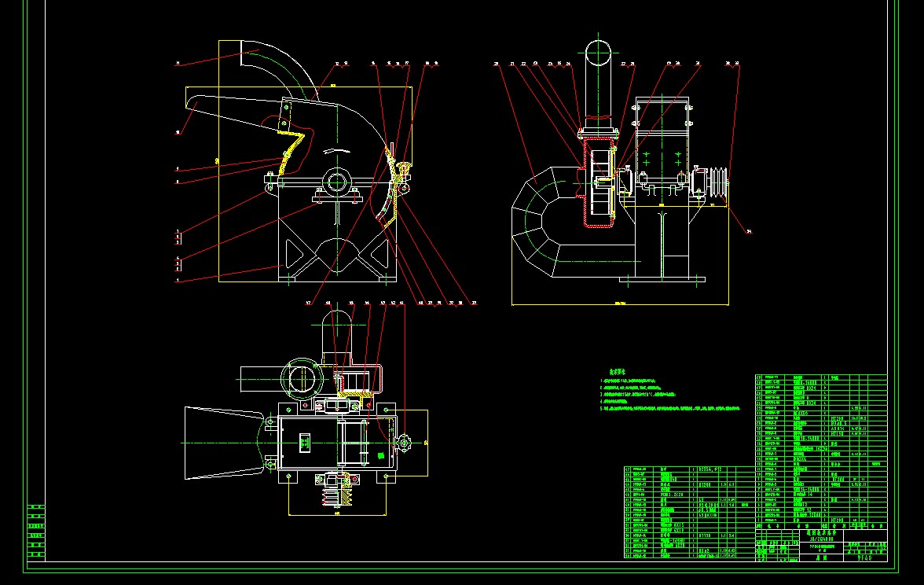Screen dimensions: 924x585
Task: Select the rotation direction arrow above the shaft
Action: 337,152
